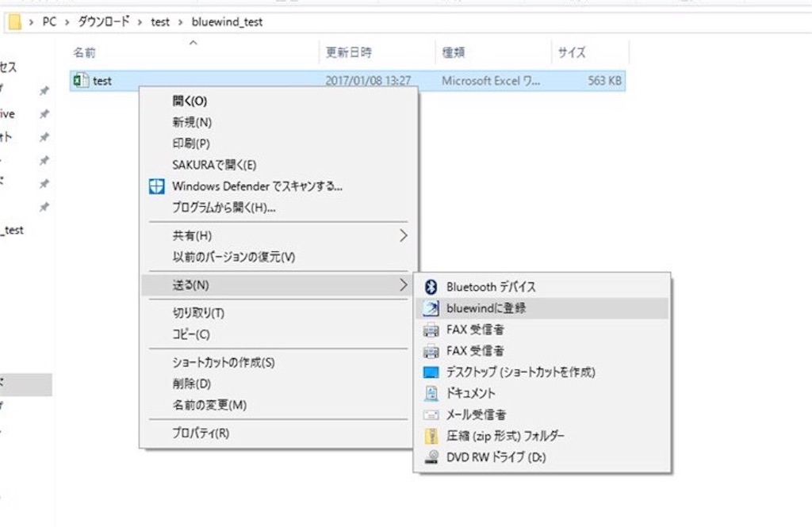Image resolution: width=812 pixels, height=527 pixels.
Task: Click the DVD RW drive icon
Action: point(431,457)
